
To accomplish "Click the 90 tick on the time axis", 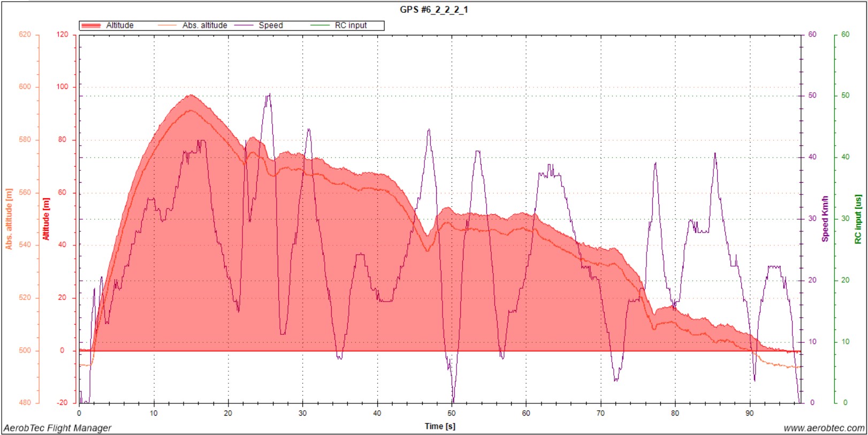I will [749, 413].
